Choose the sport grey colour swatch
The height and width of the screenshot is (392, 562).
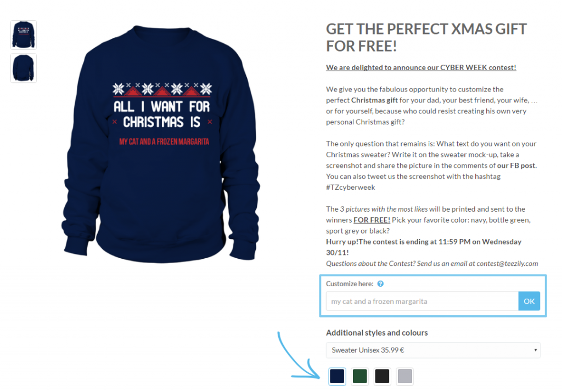point(404,376)
